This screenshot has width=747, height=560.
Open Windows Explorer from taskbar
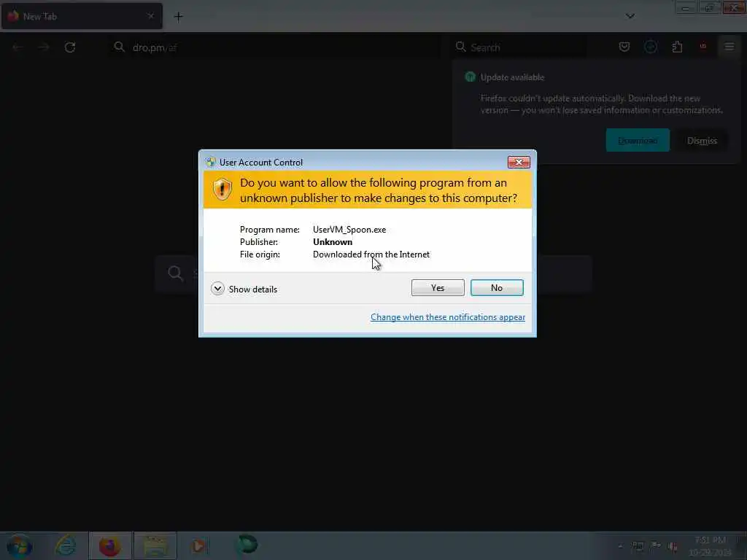click(x=155, y=545)
